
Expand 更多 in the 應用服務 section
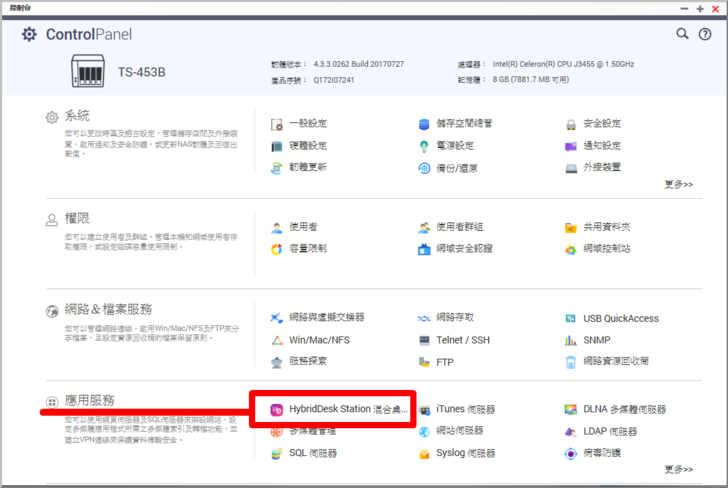click(x=677, y=469)
